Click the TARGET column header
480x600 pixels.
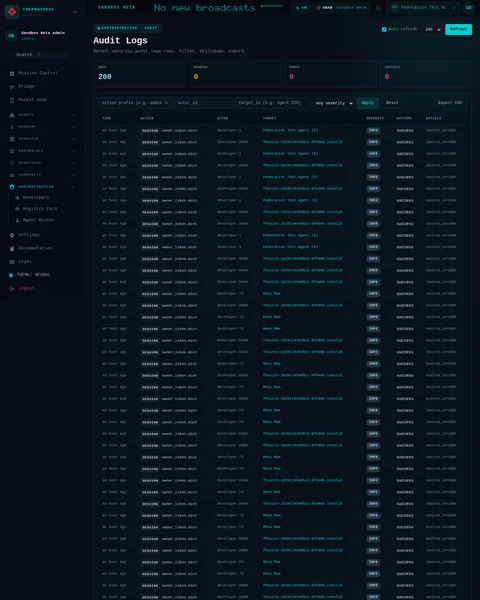(269, 118)
